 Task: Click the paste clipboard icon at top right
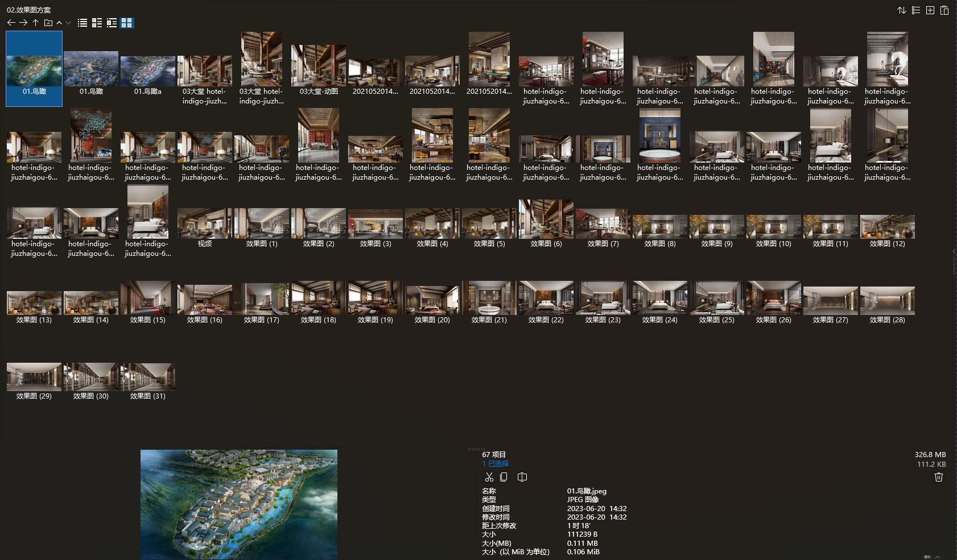point(944,10)
